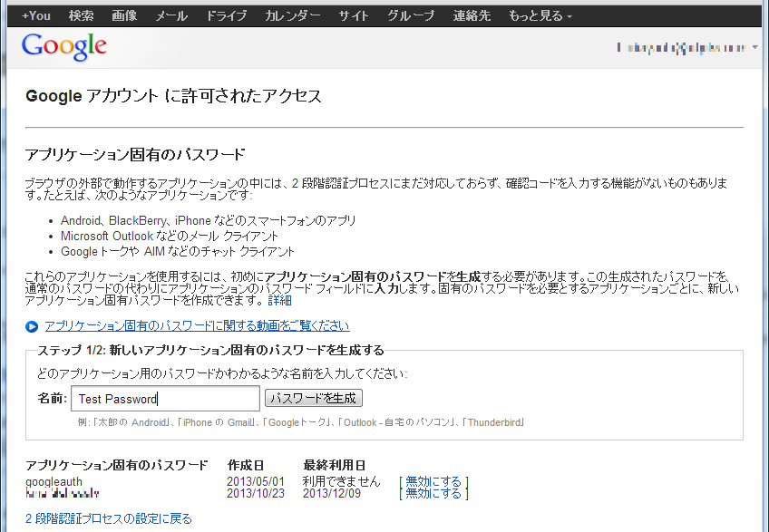Click the Google logo

pyautogui.click(x=64, y=47)
